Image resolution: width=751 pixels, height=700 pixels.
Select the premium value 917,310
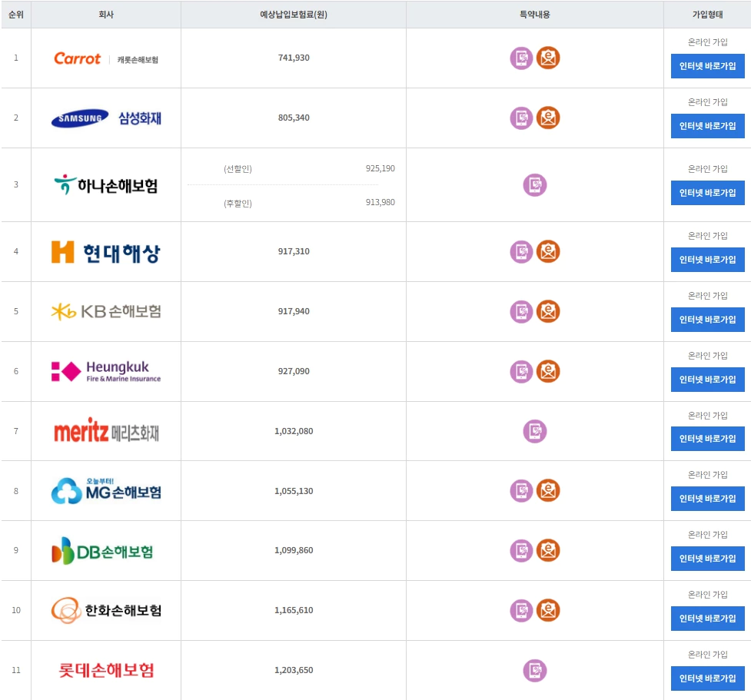(294, 251)
